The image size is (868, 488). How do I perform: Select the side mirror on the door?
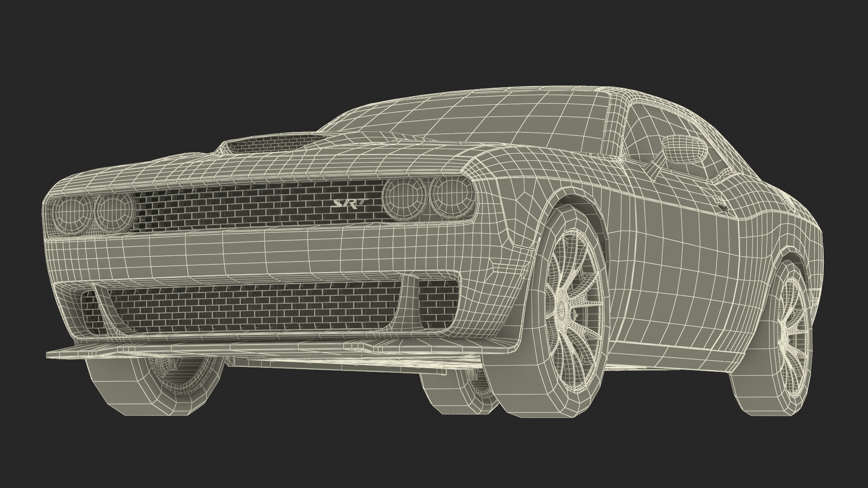click(683, 149)
